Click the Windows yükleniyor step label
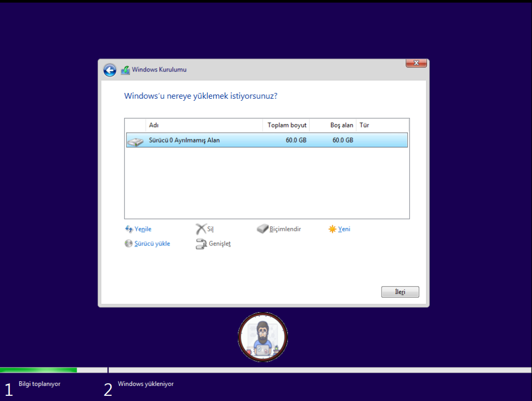532x401 pixels. click(x=146, y=384)
